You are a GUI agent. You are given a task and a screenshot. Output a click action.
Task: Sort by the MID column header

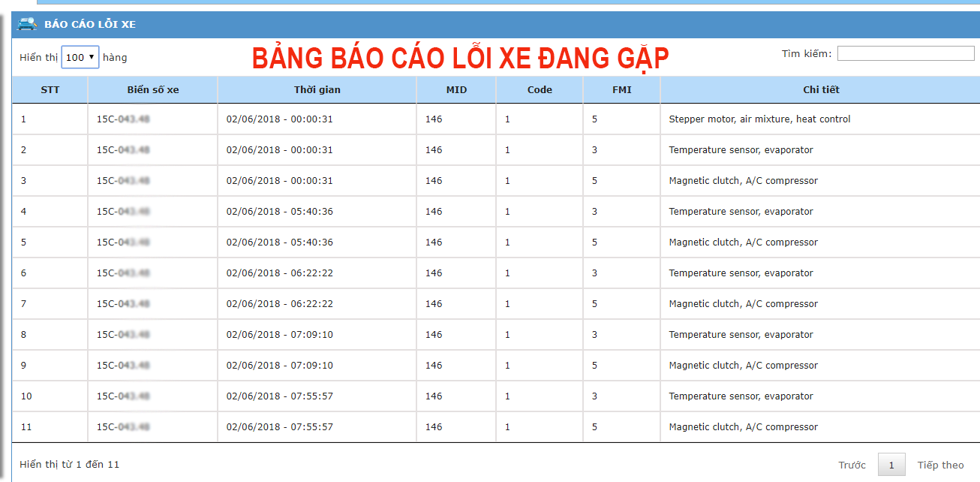(x=456, y=89)
